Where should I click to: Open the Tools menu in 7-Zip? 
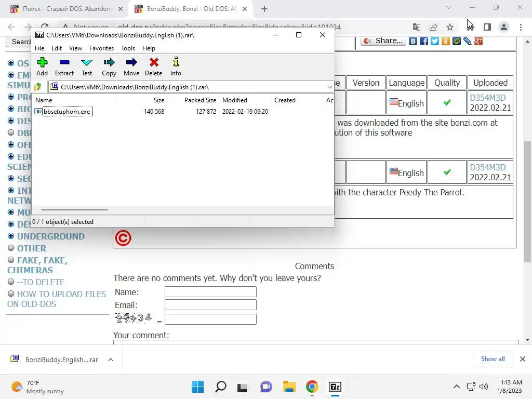coord(128,48)
